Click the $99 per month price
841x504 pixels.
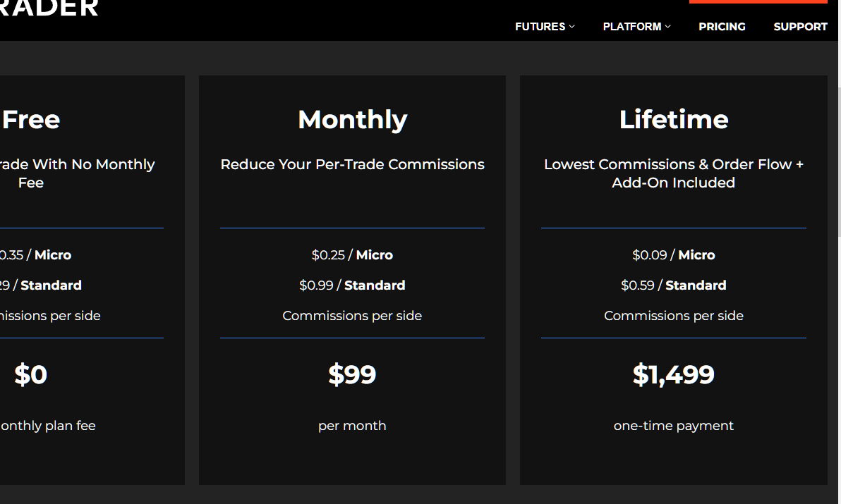[352, 374]
